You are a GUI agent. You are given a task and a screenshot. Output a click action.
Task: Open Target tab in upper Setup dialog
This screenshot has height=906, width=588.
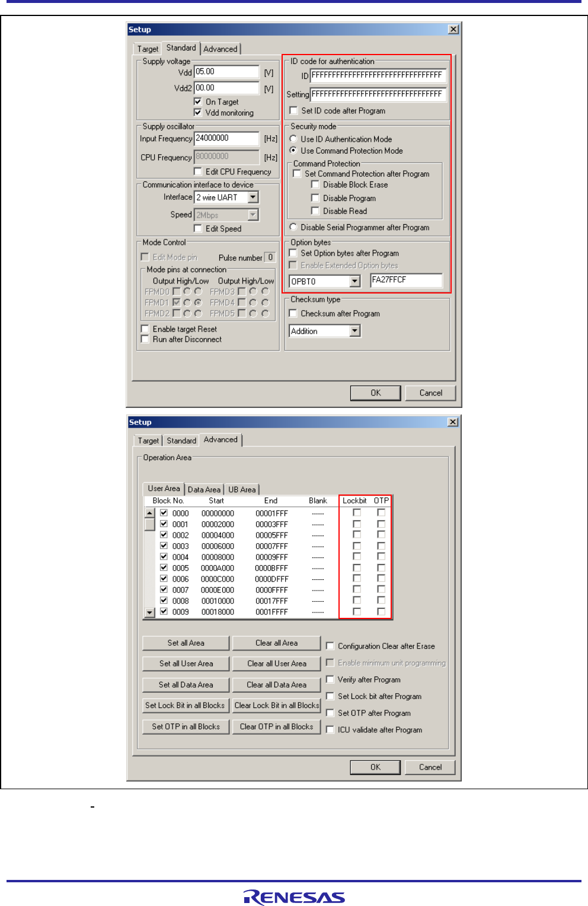pos(148,49)
